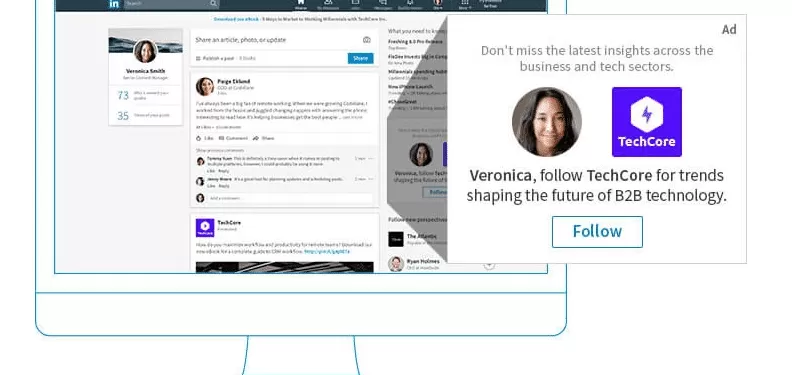Viewport: 792px width, 375px height.
Task: Open the Jobs tab
Action: tap(355, 5)
